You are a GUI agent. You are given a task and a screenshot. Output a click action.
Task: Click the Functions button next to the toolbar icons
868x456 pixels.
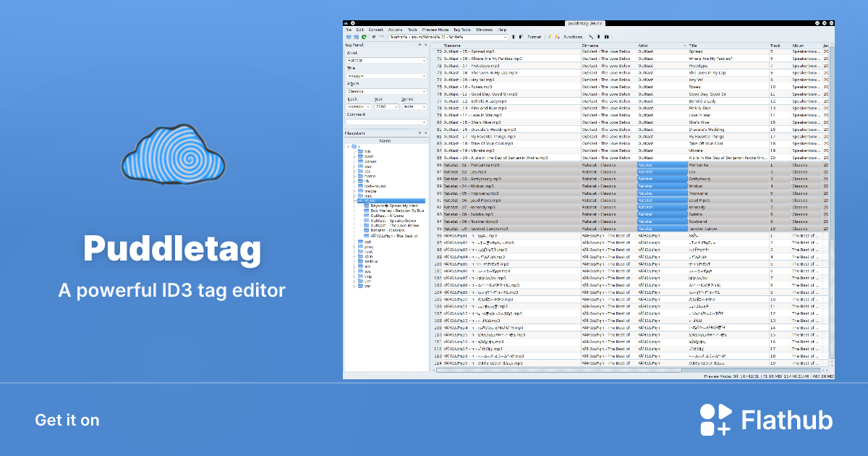(x=573, y=37)
